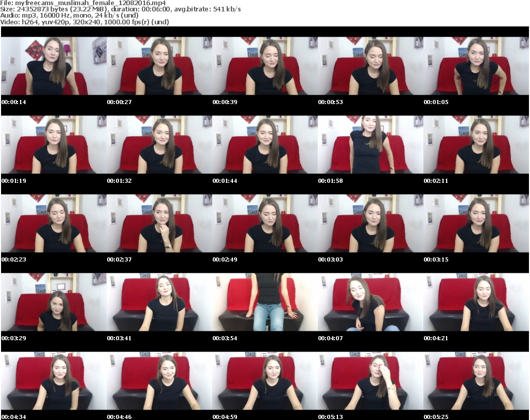Screen dimensions: 530x420
Task: Click the Video h264 info line
Action: tap(84, 22)
